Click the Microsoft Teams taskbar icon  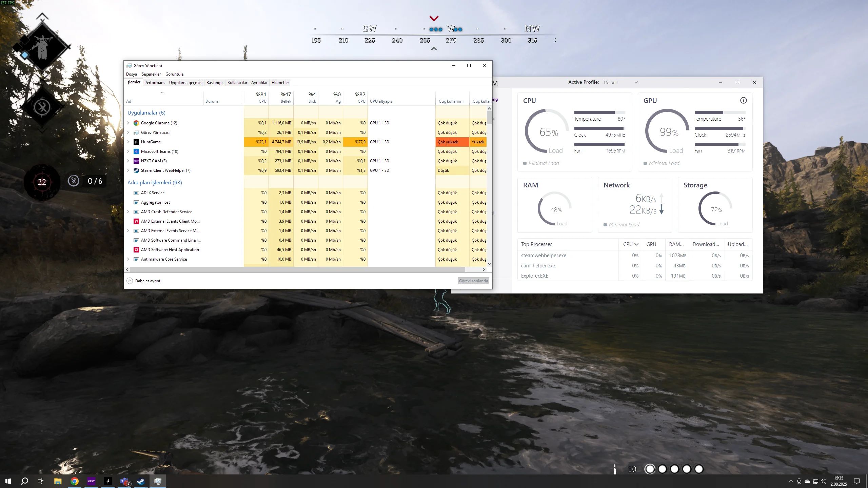[x=124, y=481]
